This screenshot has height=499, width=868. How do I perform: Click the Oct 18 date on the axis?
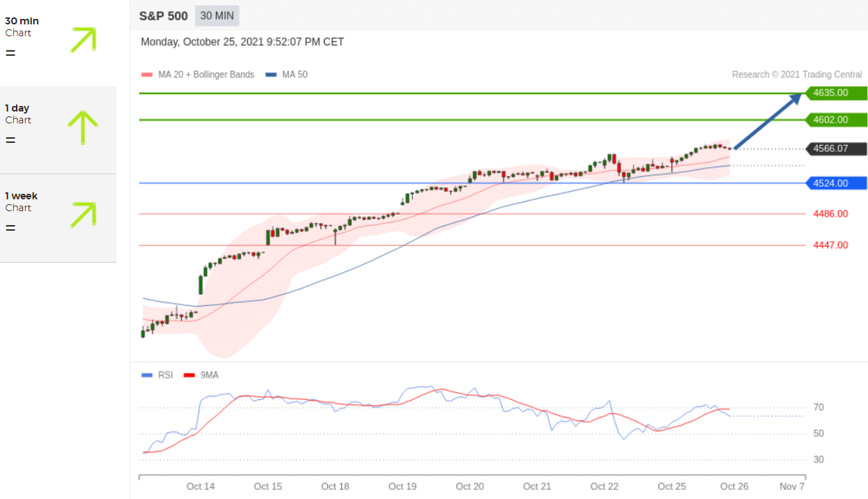tap(335, 486)
